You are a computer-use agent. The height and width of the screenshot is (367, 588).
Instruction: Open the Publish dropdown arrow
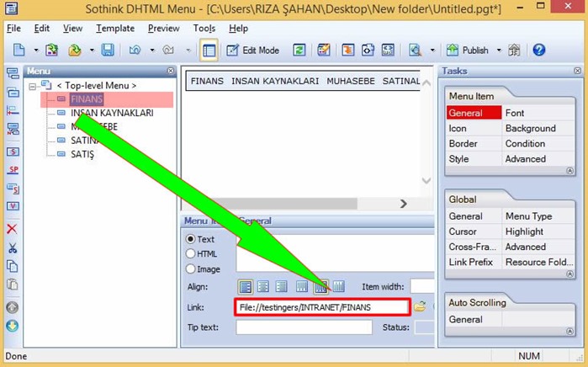pos(499,50)
